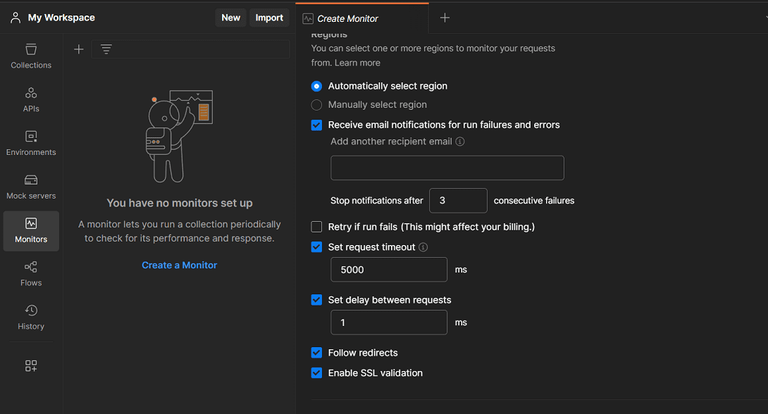The height and width of the screenshot is (414, 768).
Task: Open the Mock servers sidebar icon
Action: click(31, 186)
